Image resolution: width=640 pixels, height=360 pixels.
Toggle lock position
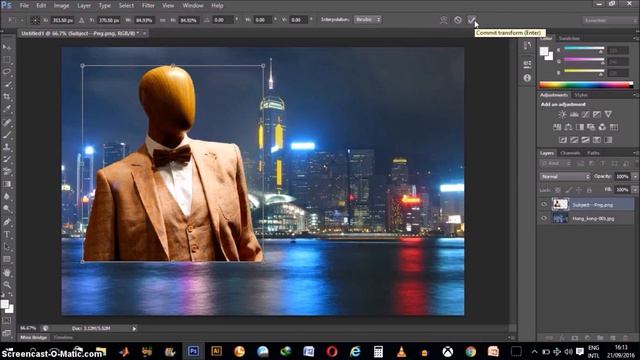pos(579,190)
